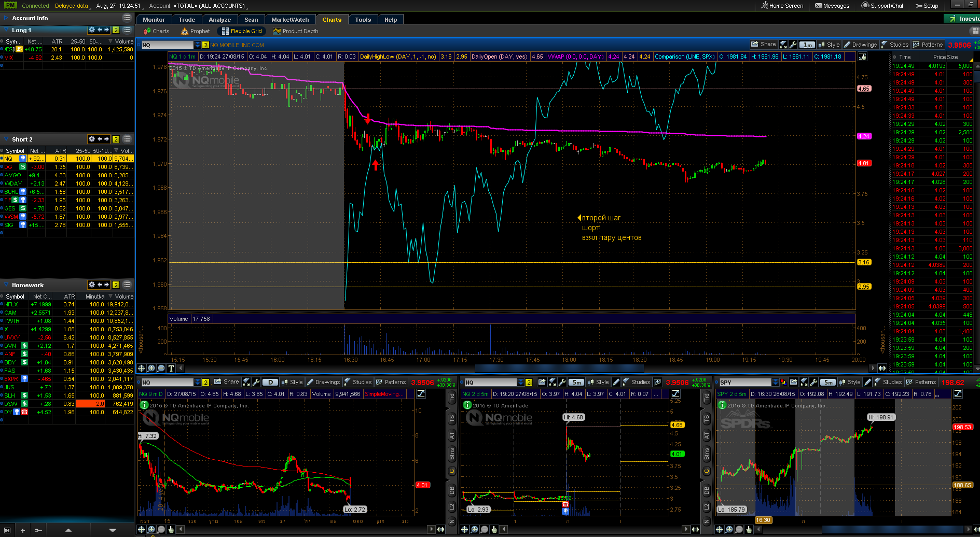Screen dimensions: 980x537
Task: Open quick study flask icon on main chart
Action: point(784,45)
